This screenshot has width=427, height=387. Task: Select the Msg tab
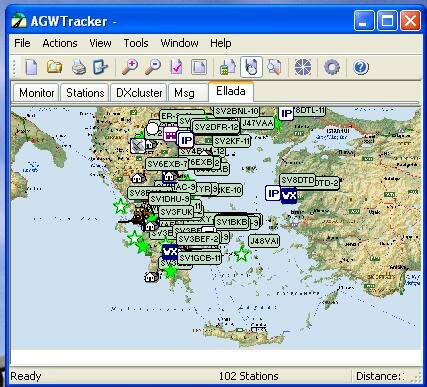point(184,93)
